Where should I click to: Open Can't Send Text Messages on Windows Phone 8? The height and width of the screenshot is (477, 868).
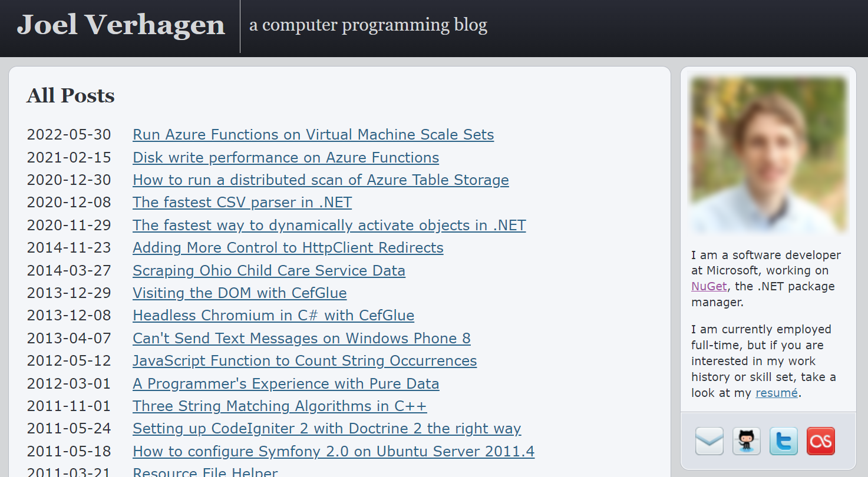(302, 339)
